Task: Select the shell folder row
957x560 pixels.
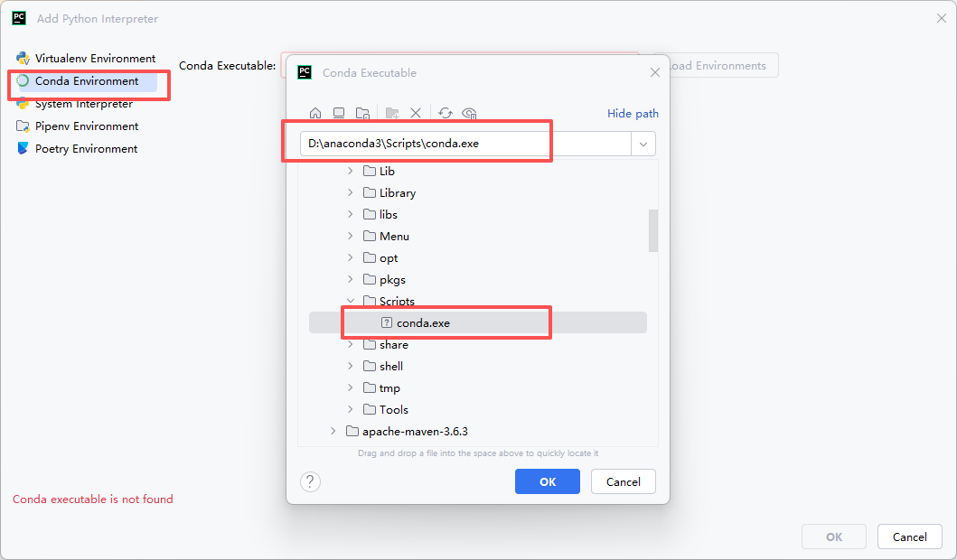Action: pyautogui.click(x=478, y=366)
